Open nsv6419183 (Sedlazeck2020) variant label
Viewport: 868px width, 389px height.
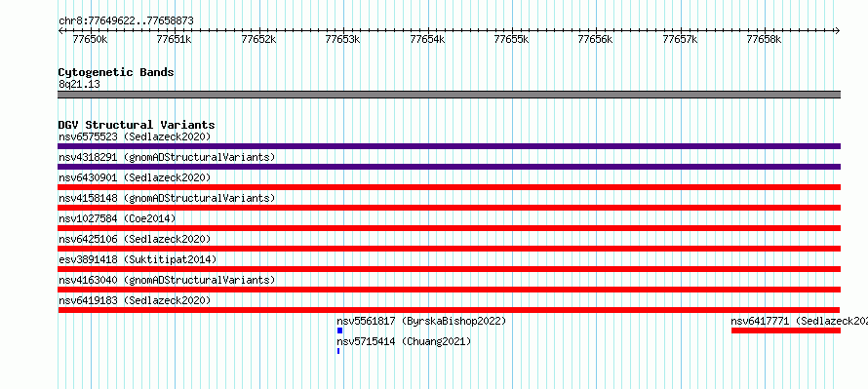(135, 300)
